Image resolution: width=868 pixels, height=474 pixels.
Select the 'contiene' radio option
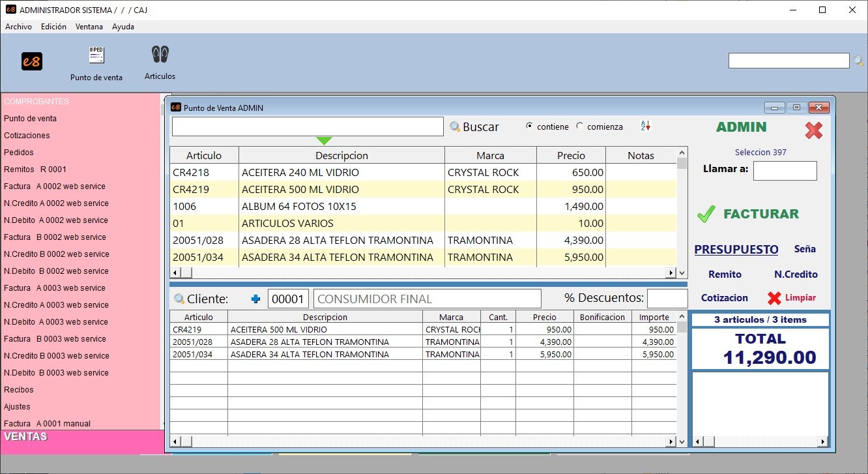pos(530,126)
